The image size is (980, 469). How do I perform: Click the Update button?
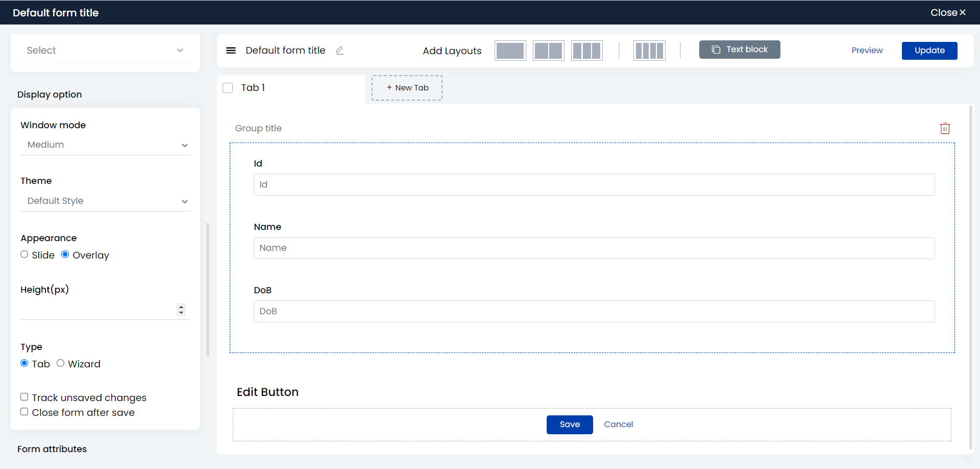pos(929,51)
